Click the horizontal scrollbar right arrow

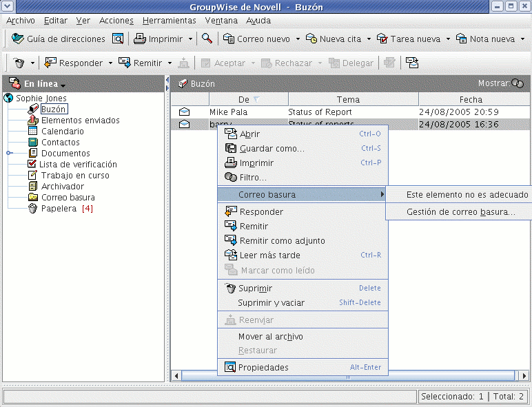(524, 376)
